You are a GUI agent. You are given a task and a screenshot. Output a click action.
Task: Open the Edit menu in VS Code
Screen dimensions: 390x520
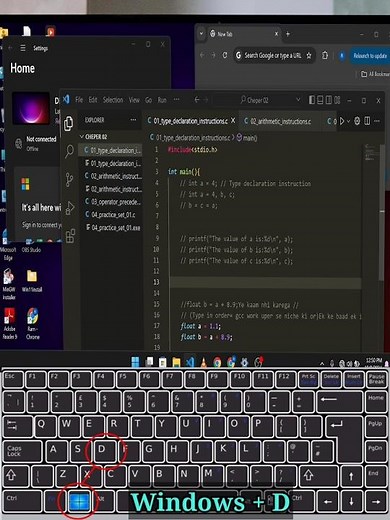(x=93, y=100)
